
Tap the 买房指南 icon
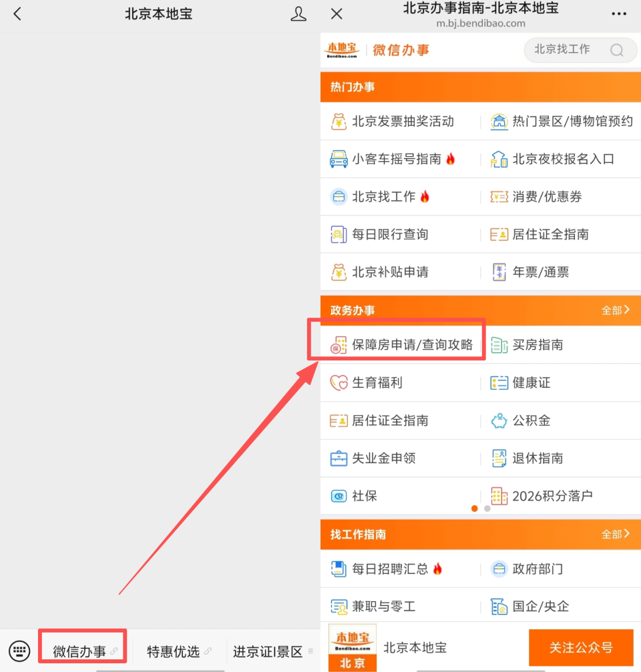coord(499,344)
